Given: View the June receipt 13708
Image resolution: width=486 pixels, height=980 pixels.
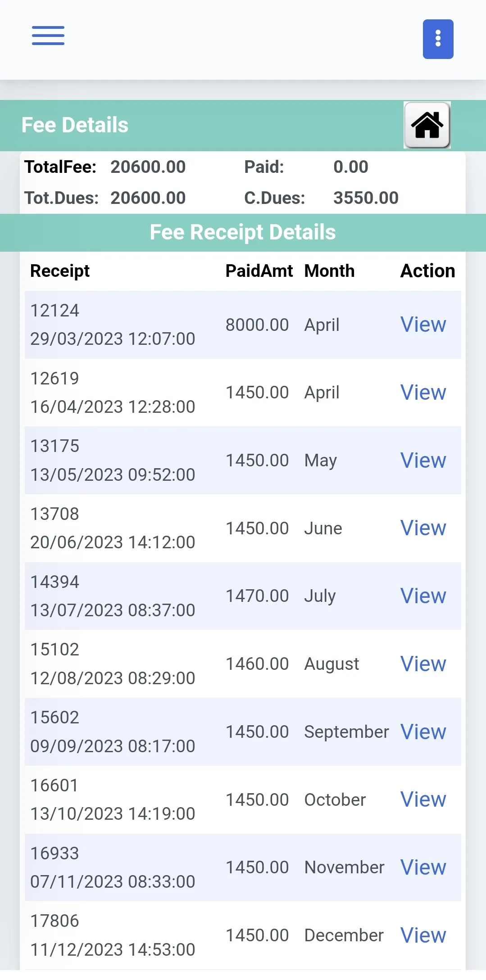Looking at the screenshot, I should coord(423,528).
